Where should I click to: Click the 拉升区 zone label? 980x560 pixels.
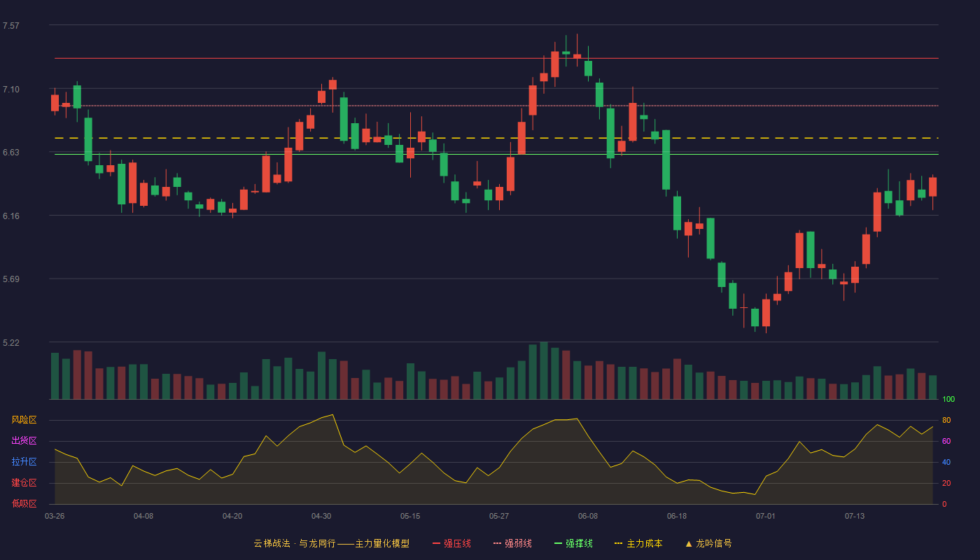click(x=24, y=462)
